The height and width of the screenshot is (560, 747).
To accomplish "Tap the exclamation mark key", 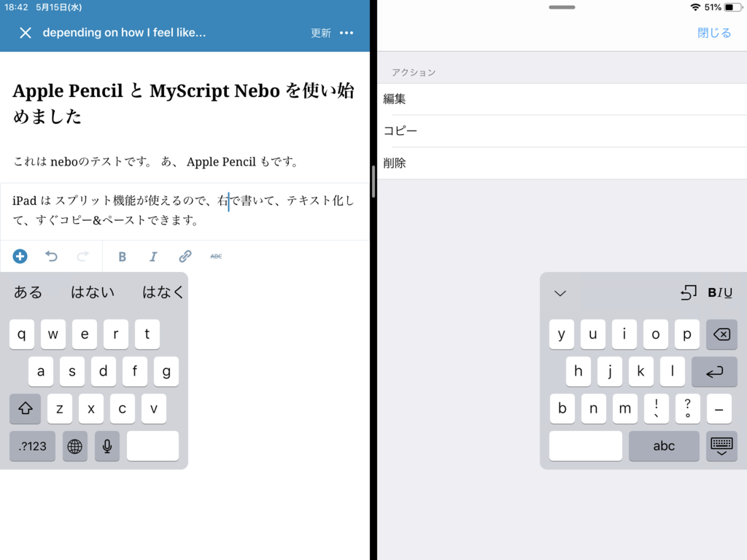I will click(657, 408).
